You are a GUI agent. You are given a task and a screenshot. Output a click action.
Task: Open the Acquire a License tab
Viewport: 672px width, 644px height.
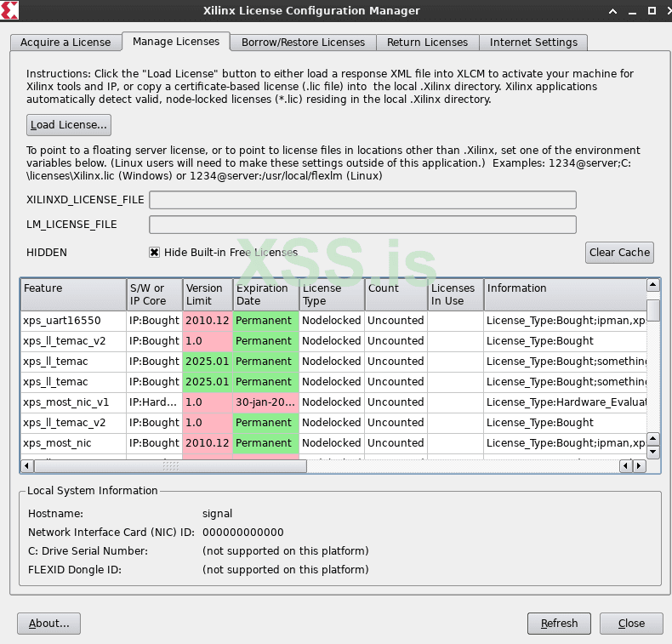tap(65, 43)
